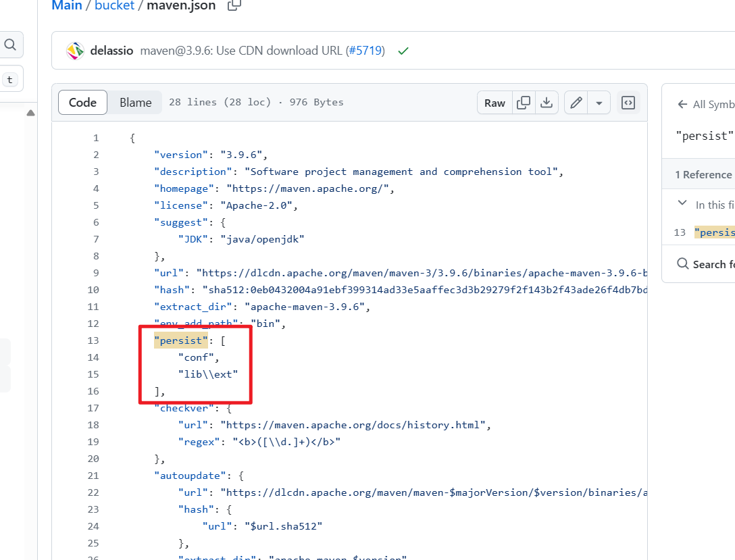Click line number 1
This screenshot has height=560, width=735.
[96, 138]
